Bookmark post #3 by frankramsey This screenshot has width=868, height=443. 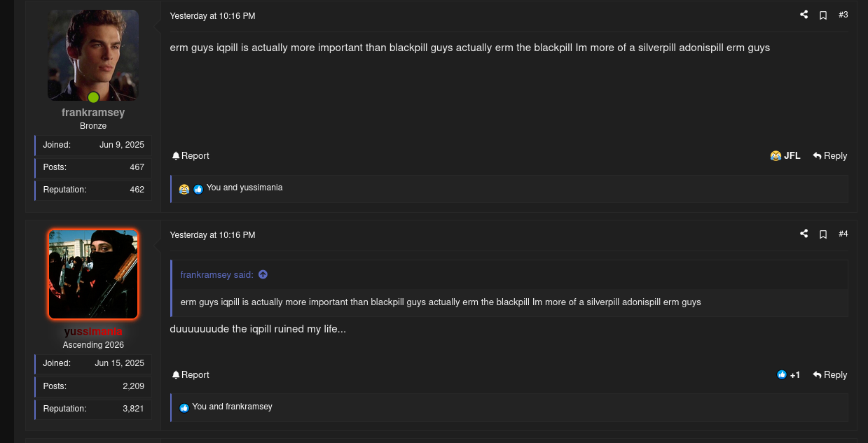pos(823,15)
